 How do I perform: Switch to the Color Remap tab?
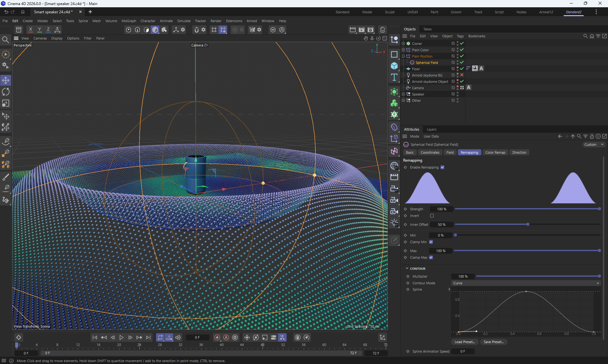pos(495,152)
